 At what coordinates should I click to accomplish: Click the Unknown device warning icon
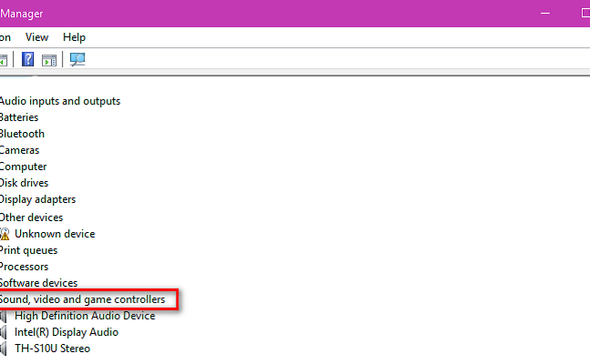coord(5,234)
